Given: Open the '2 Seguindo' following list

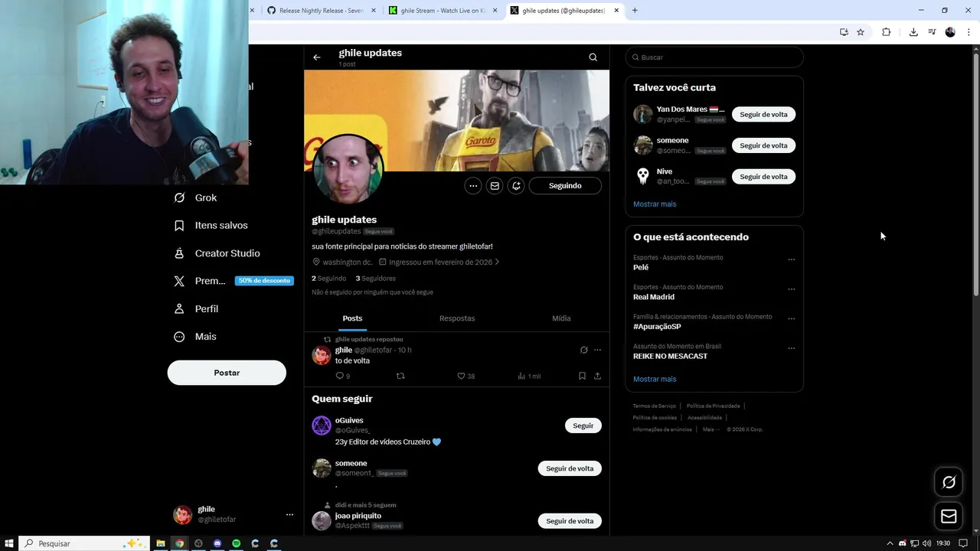Looking at the screenshot, I should click(x=329, y=279).
